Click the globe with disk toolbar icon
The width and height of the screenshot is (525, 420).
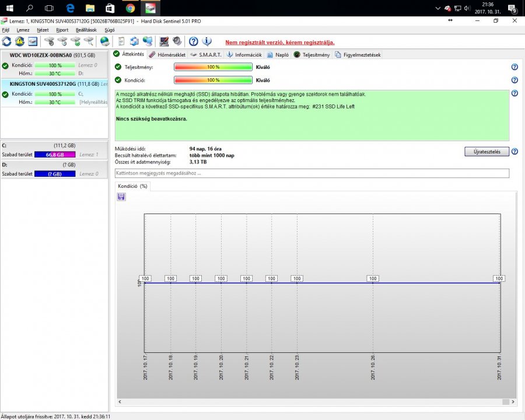point(105,41)
